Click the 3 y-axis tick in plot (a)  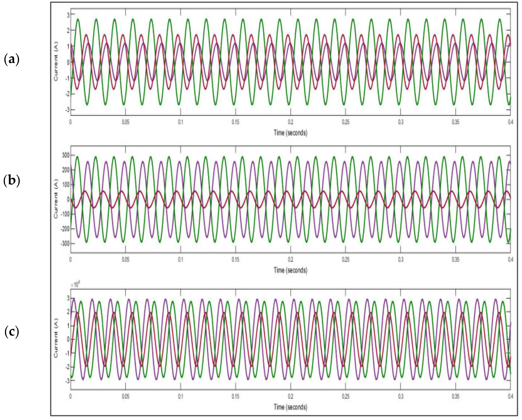[x=68, y=15]
